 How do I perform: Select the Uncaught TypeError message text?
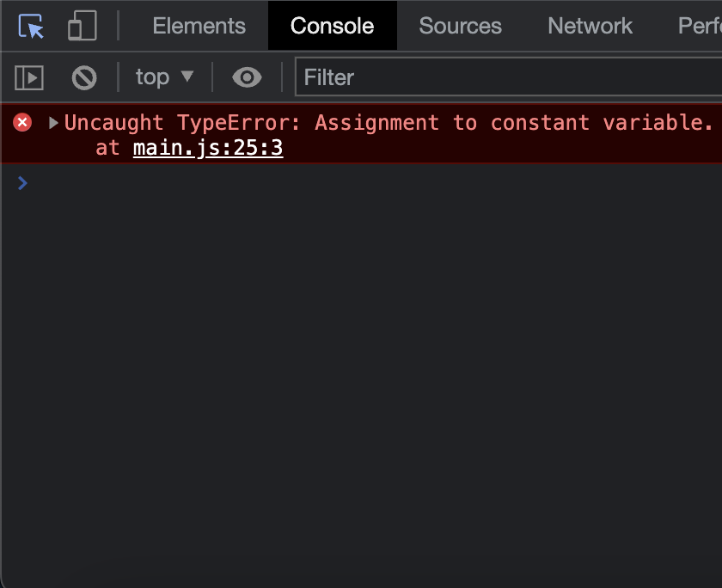[x=387, y=123]
